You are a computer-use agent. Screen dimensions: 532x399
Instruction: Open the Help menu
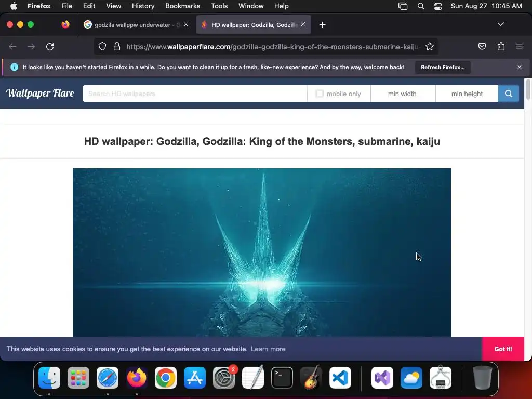(x=281, y=6)
